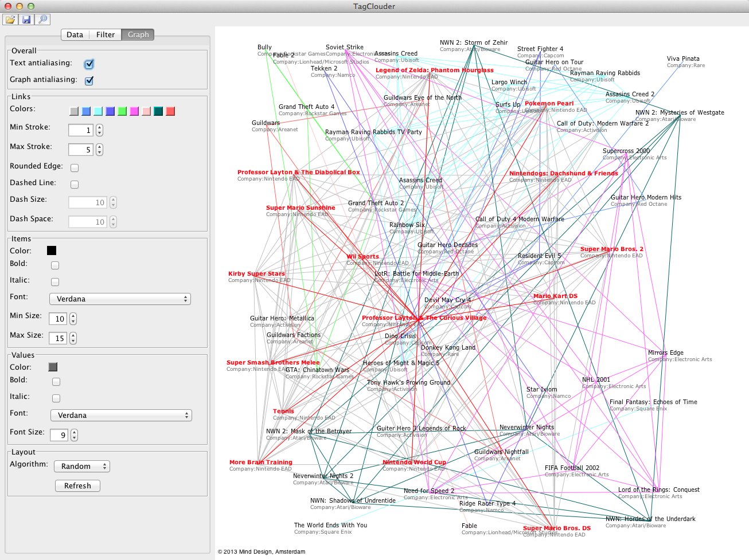This screenshot has width=749, height=560.
Task: Select the magenta link color swatch
Action: (x=134, y=111)
